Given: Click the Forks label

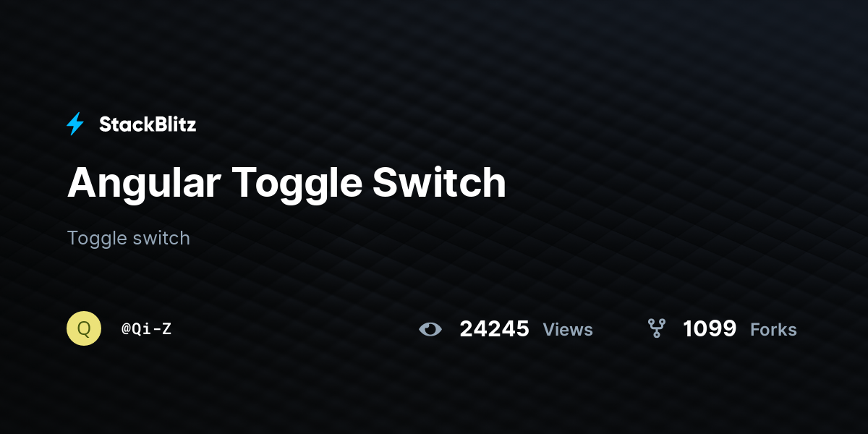Looking at the screenshot, I should click(x=773, y=330).
